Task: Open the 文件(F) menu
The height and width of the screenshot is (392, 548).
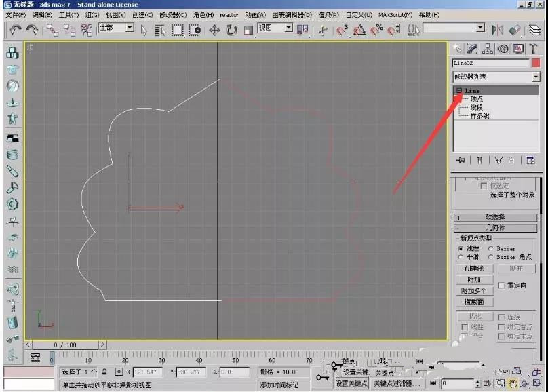Action: point(16,15)
